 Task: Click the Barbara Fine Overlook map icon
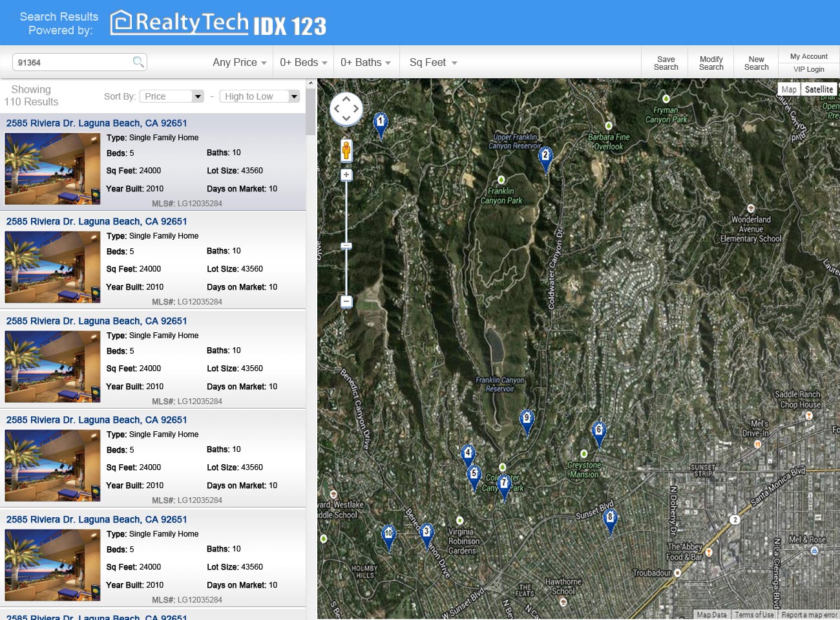608,125
